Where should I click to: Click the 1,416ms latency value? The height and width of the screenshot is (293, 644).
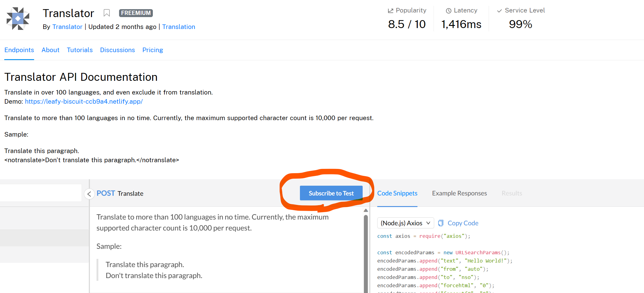[461, 24]
